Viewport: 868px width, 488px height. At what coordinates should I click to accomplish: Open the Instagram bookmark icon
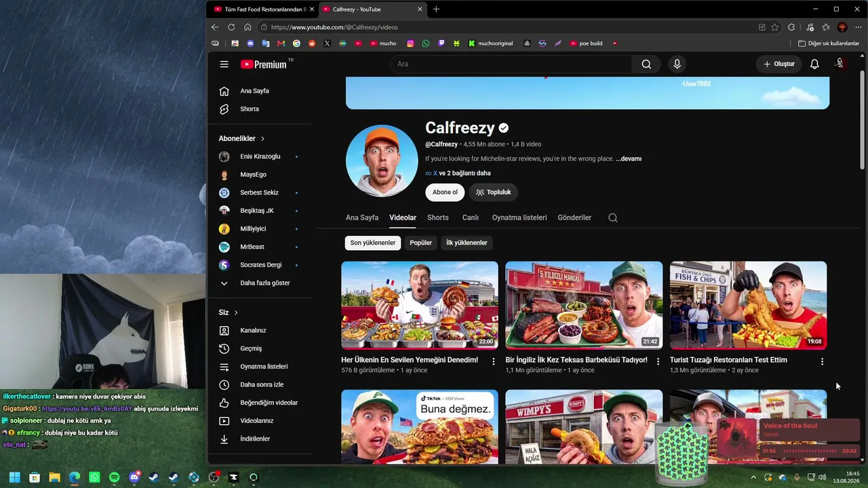410,43
